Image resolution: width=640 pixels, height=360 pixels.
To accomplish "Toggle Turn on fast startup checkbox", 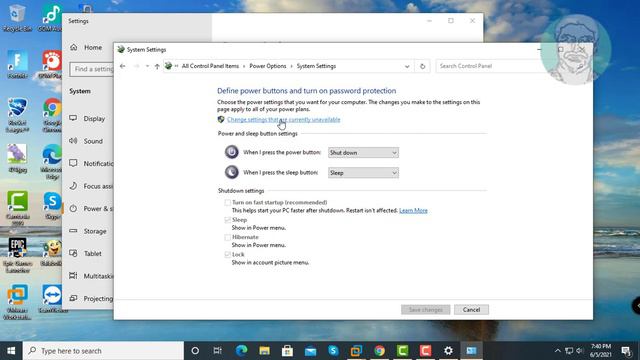I will point(227,202).
